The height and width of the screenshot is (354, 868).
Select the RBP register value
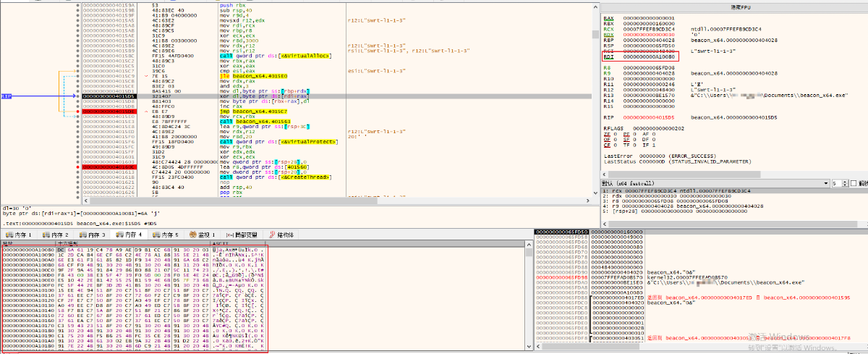(x=648, y=40)
